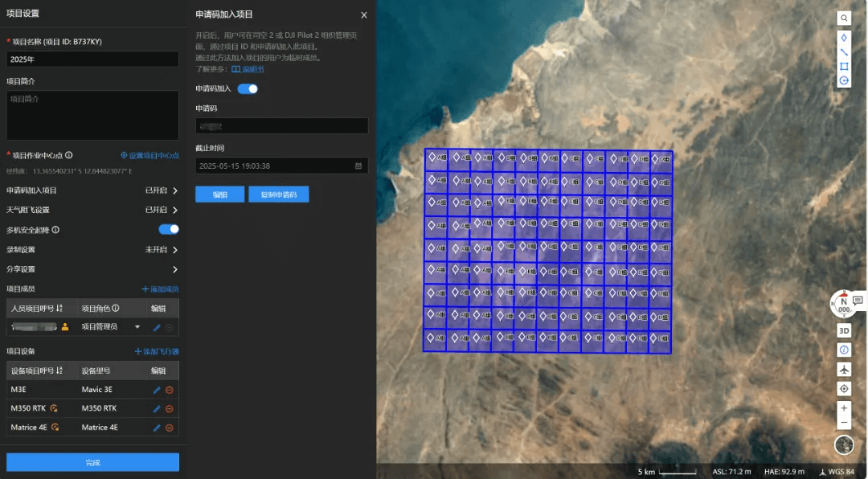Click the 项目名称 input field
Viewport: 868px width, 479px height.
tap(92, 59)
